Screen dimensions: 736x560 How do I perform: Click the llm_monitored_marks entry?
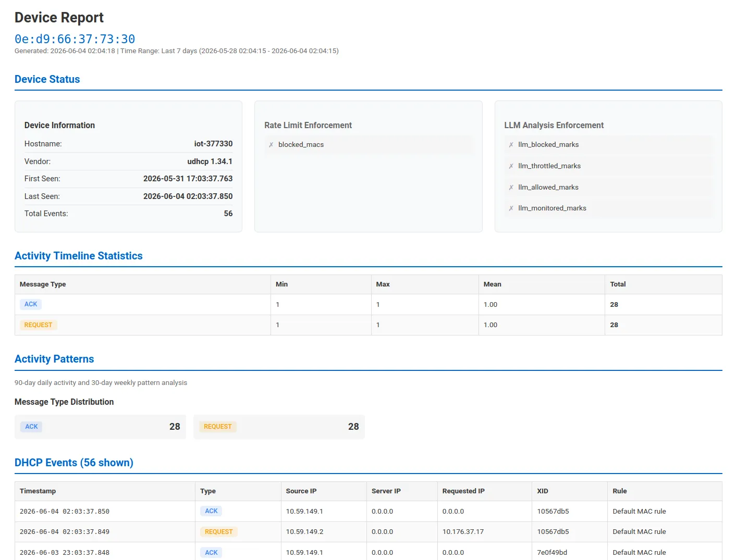coord(608,208)
